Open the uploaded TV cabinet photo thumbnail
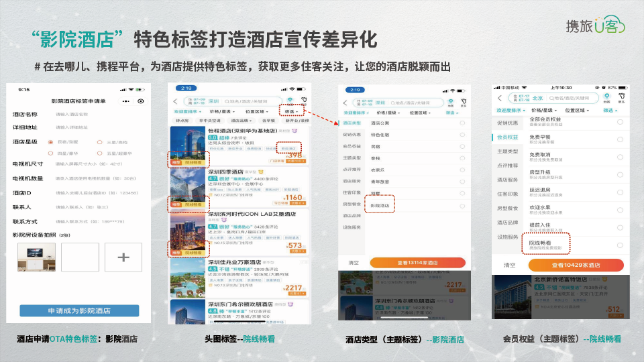The width and height of the screenshot is (644, 362). pyautogui.click(x=36, y=257)
